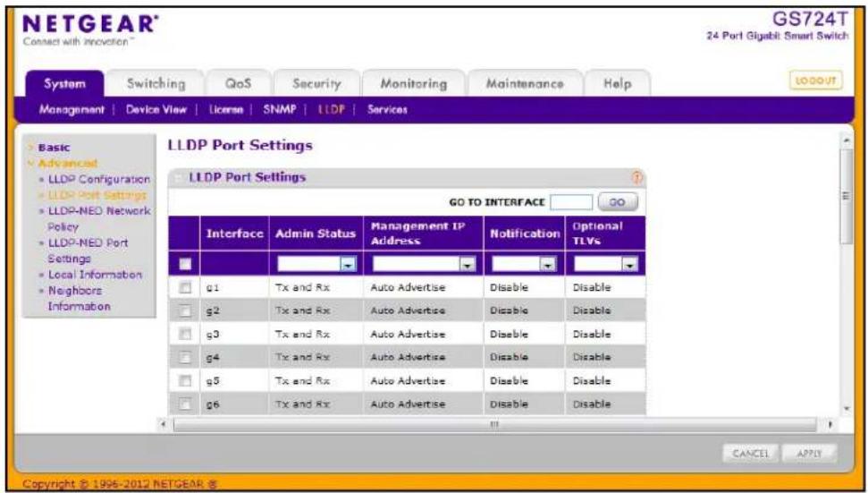Click the scroll up arrow
Screen dimensions: 868x493
click(847, 140)
